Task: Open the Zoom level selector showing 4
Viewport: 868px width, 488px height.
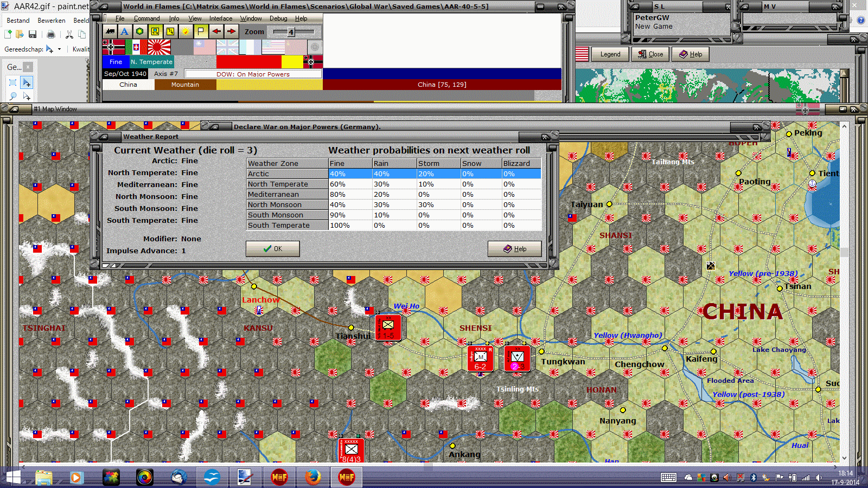Action: coord(291,32)
